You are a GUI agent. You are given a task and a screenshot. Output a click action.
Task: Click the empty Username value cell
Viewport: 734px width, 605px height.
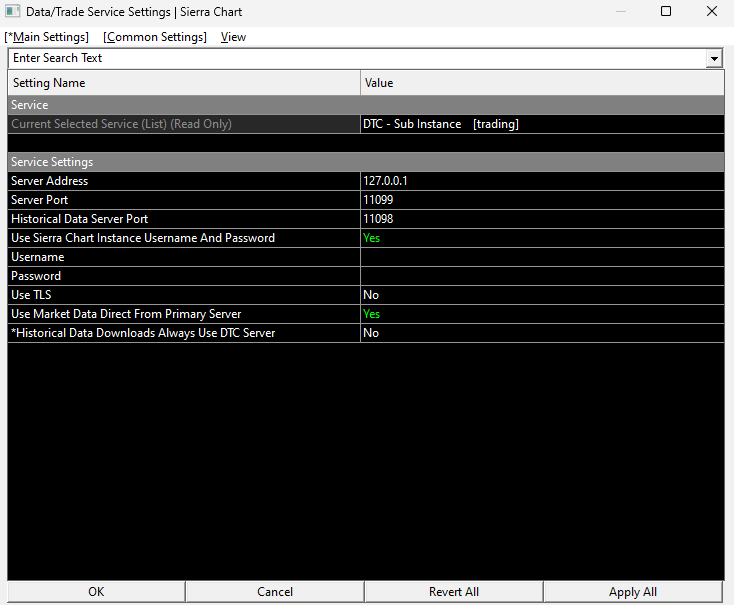[542, 257]
